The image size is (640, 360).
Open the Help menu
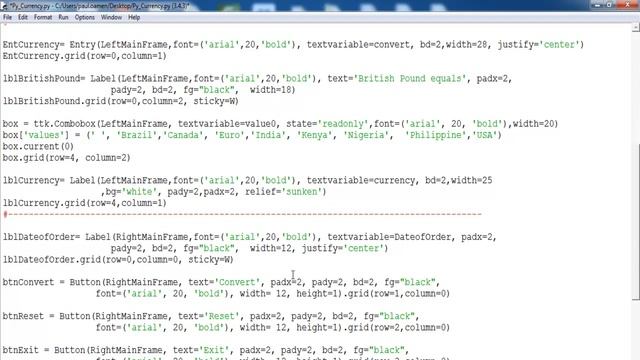tap(134, 17)
